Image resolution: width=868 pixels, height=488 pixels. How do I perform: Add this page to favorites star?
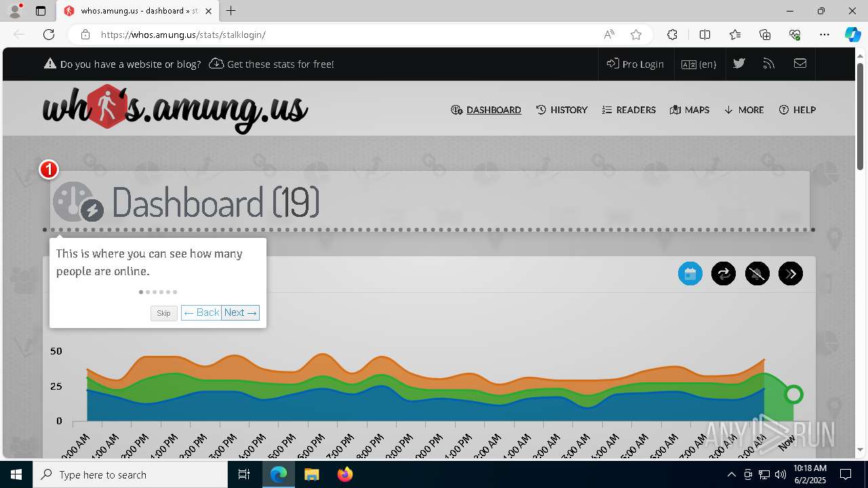point(636,35)
